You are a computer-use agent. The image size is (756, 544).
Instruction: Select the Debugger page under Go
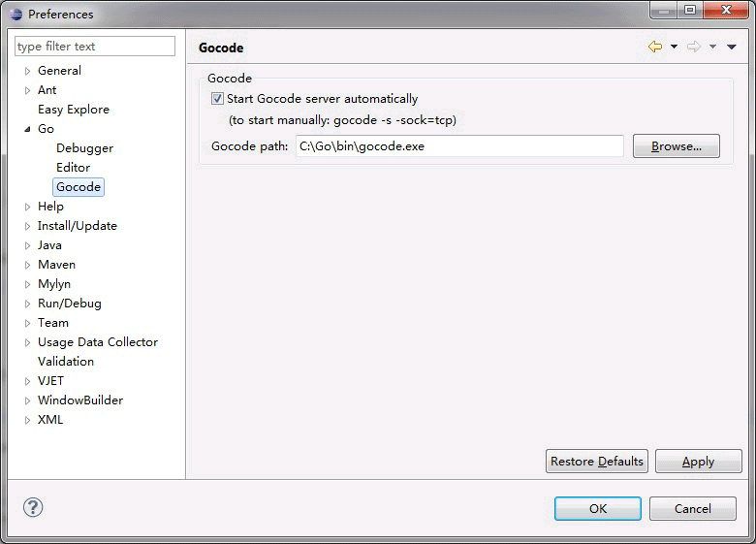click(85, 148)
